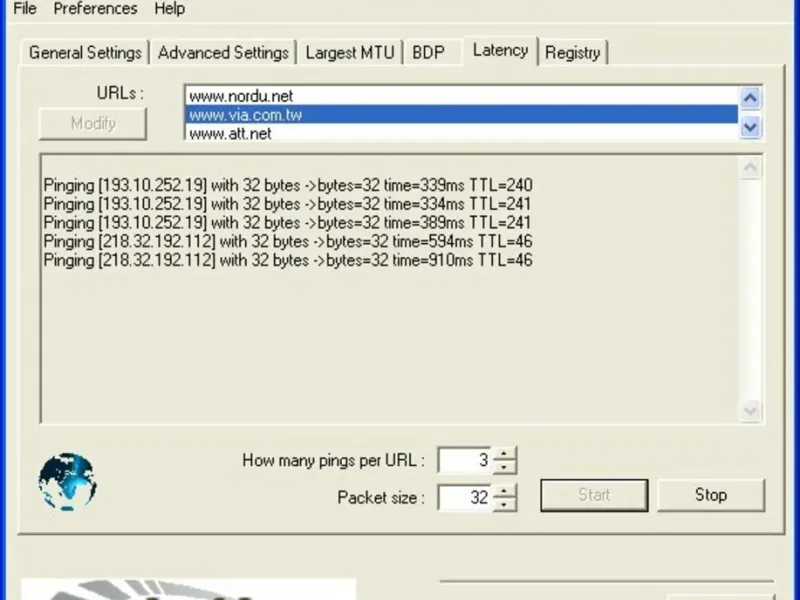Image resolution: width=800 pixels, height=600 pixels.
Task: Switch to the Advanced Settings tab
Action: point(223,53)
